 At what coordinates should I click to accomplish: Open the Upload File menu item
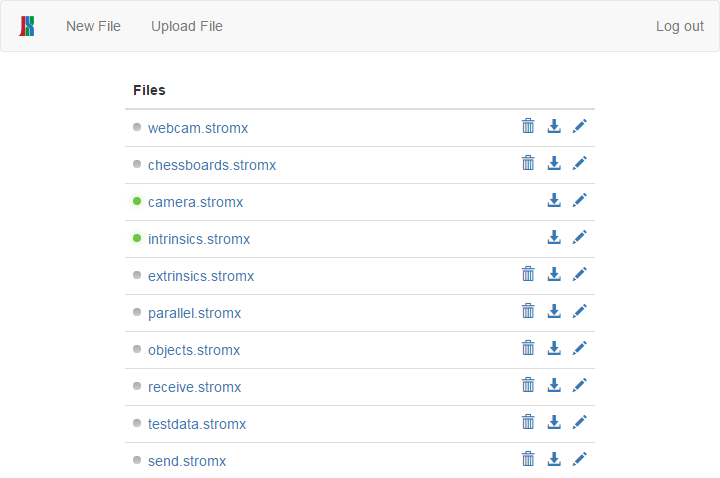[187, 26]
